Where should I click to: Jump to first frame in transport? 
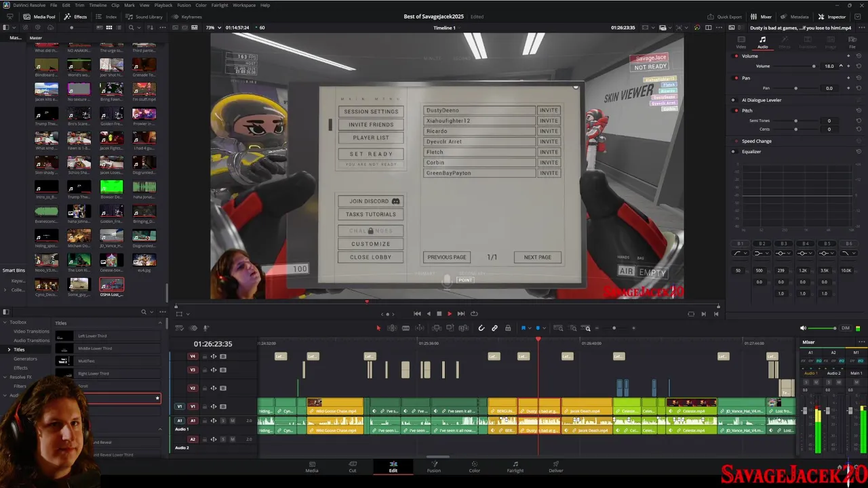[417, 314]
